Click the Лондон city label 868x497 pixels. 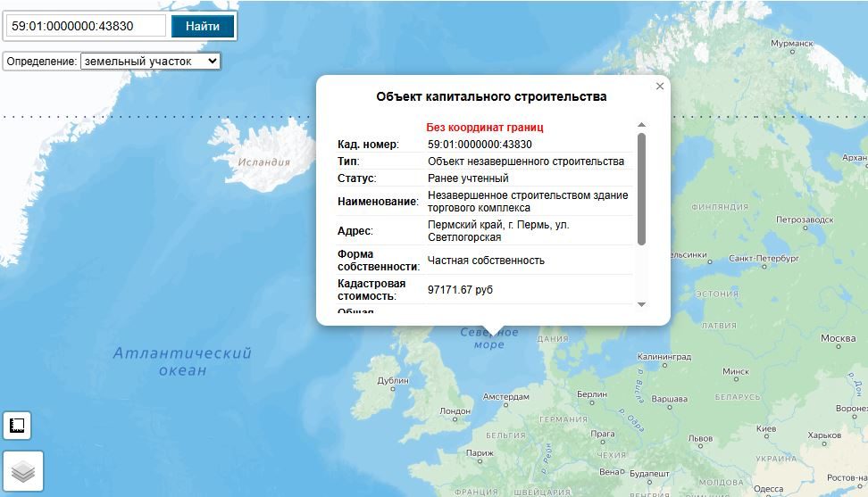point(455,411)
